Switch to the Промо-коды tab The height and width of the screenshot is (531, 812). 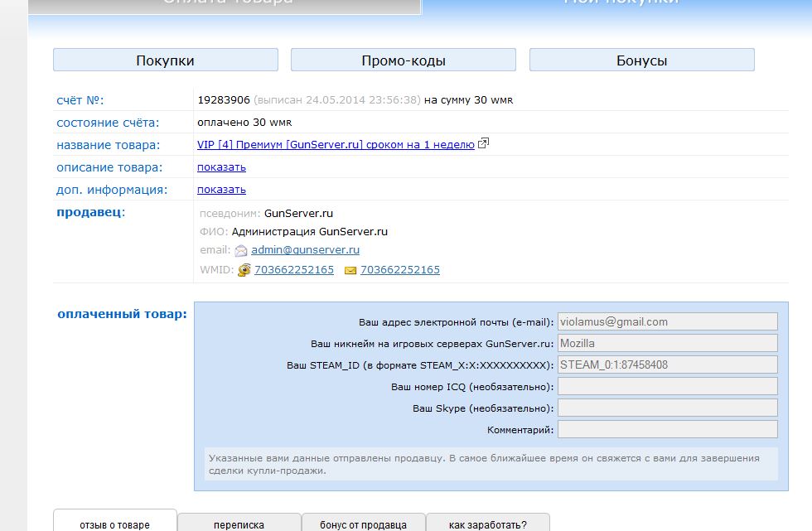(404, 60)
